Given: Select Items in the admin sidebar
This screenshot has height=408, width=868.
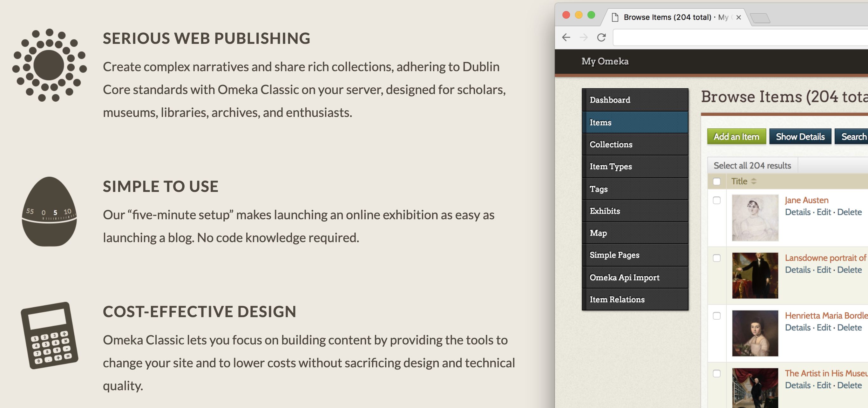Looking at the screenshot, I should click(635, 122).
